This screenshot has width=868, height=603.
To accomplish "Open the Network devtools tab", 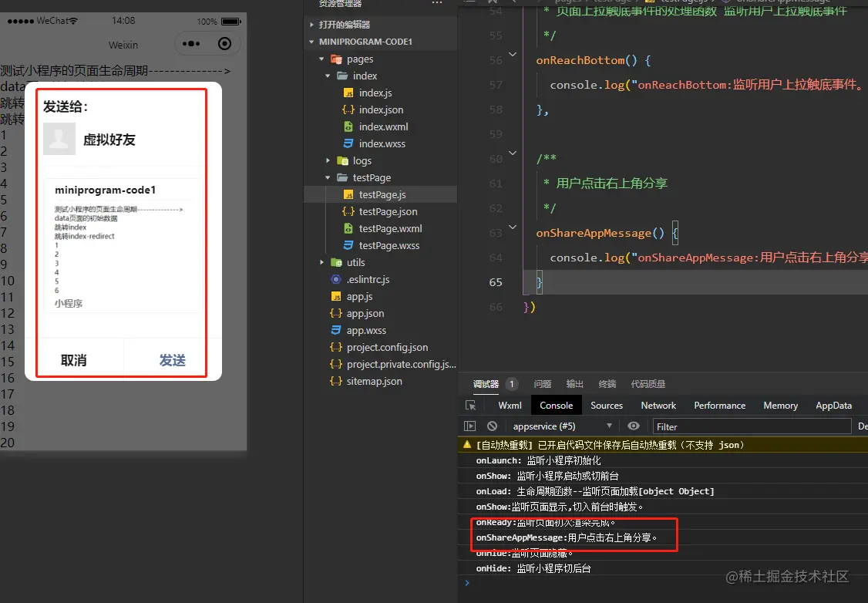I will 658,406.
